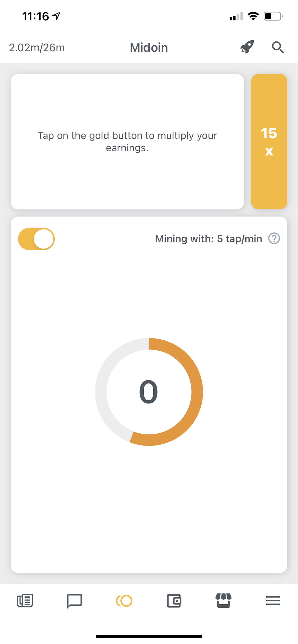Select the gold coin mining tab
Screen dimensions: 298x644
pos(124,601)
